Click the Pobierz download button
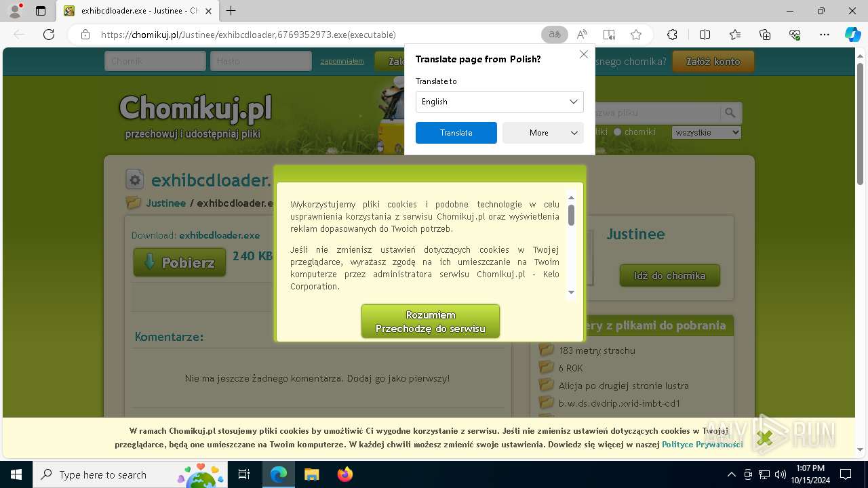This screenshot has height=488, width=868. [x=180, y=262]
